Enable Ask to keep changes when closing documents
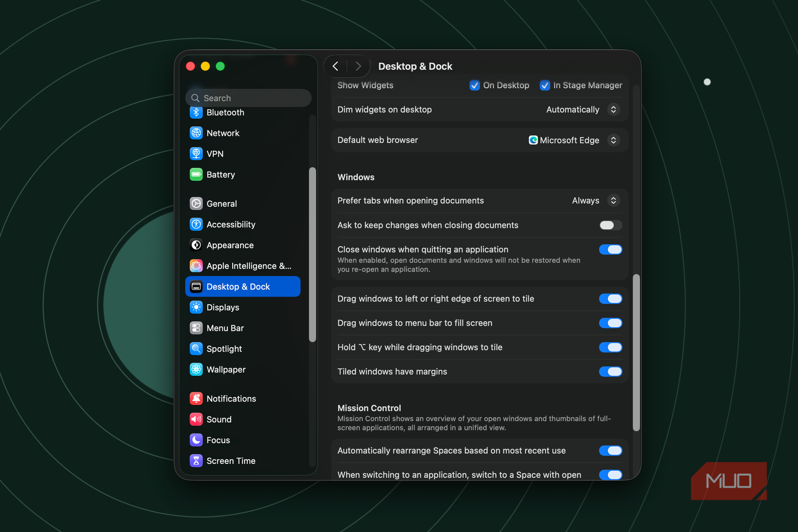Viewport: 798px width, 532px height. (610, 225)
